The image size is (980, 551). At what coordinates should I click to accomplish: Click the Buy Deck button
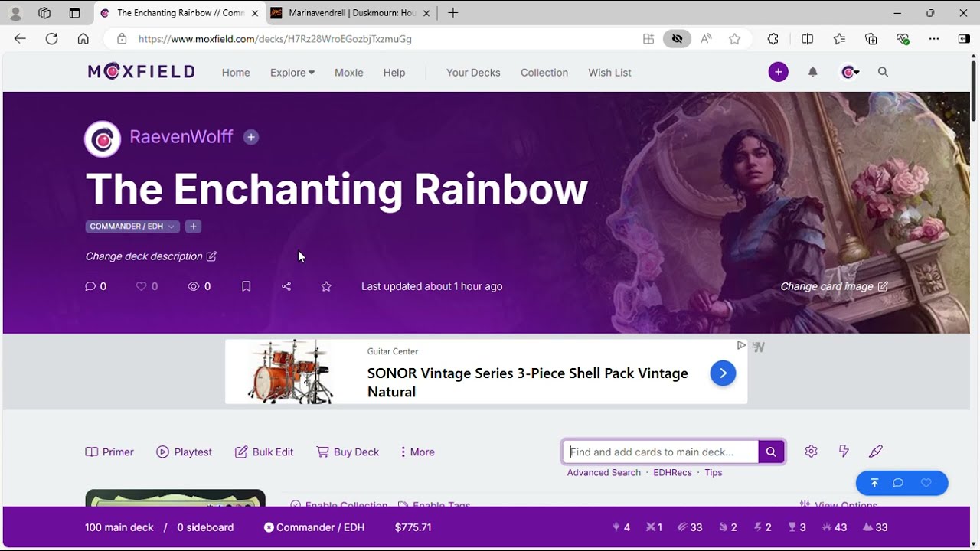point(348,452)
